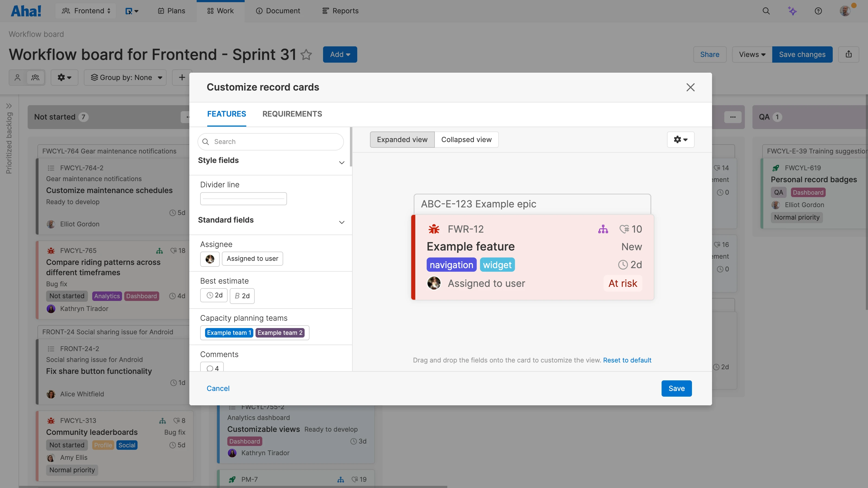Open the Views dropdown

tap(751, 54)
